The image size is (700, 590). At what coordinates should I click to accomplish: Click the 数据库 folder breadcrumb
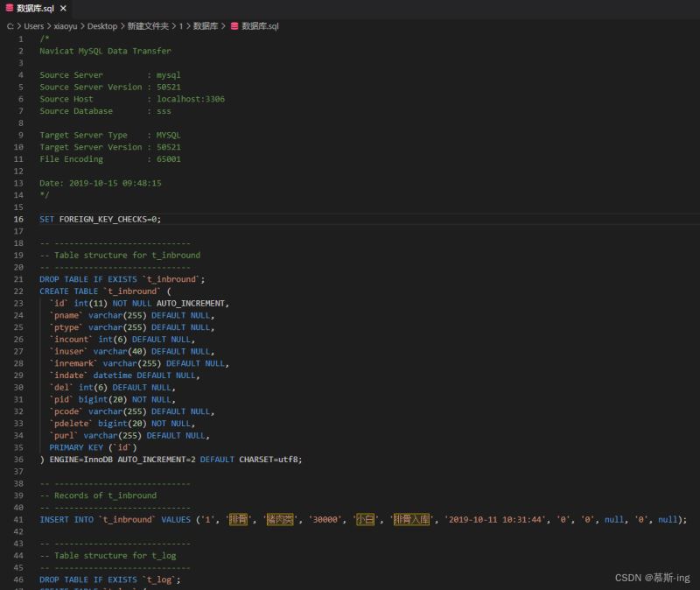tap(206, 26)
